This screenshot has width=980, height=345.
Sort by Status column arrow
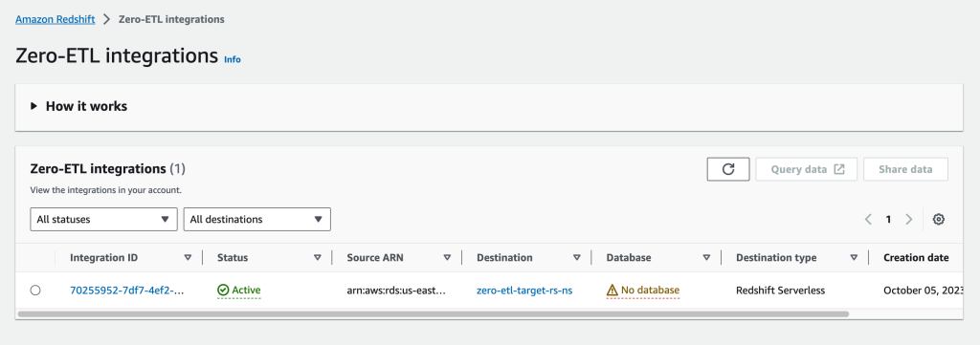318,258
